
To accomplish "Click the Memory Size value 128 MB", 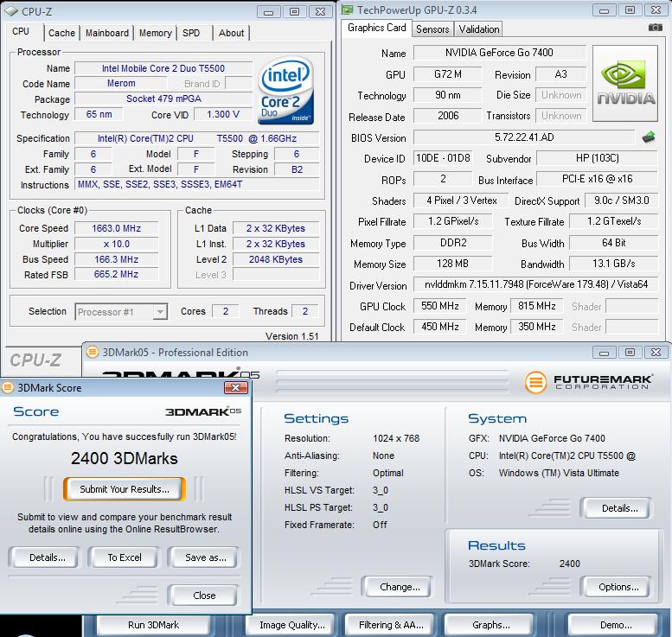I will click(x=452, y=264).
